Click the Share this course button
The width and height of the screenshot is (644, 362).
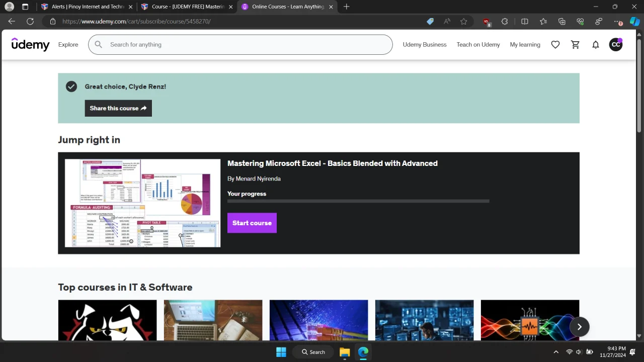coord(118,108)
